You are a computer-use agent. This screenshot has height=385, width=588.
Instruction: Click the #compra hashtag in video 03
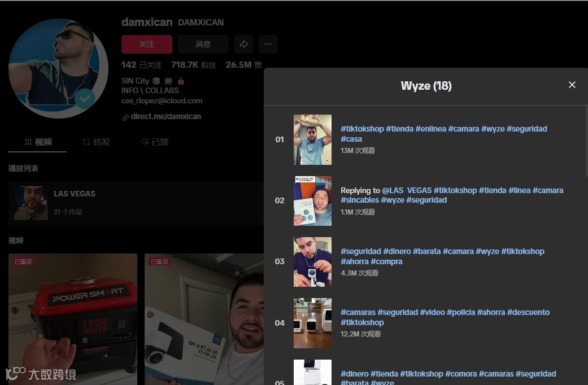(x=386, y=262)
